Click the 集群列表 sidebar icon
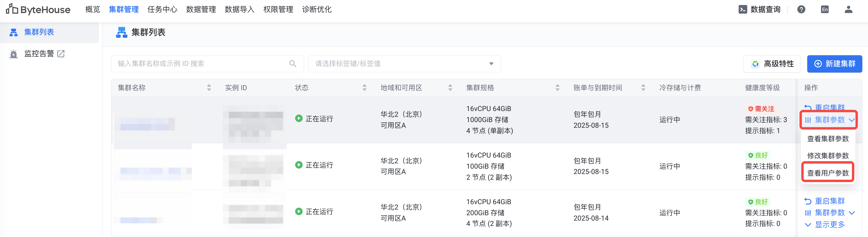The height and width of the screenshot is (237, 868). click(13, 33)
